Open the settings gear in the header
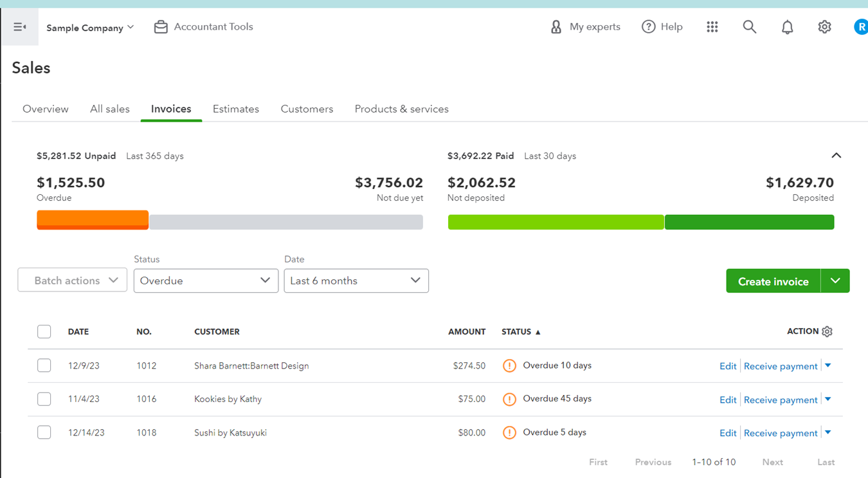Screen dimensions: 868x478 point(824,27)
